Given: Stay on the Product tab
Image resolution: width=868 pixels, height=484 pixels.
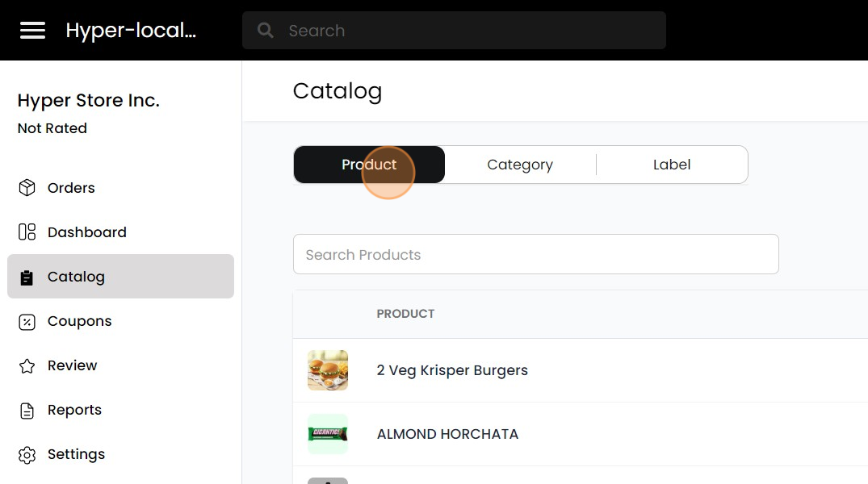Looking at the screenshot, I should tap(369, 164).
